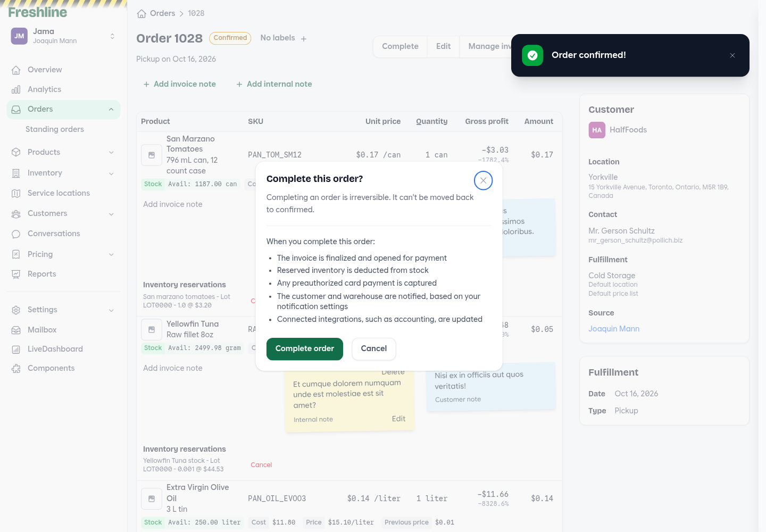Expand the Products submenu chevron
This screenshot has height=532, width=766.
tap(111, 153)
